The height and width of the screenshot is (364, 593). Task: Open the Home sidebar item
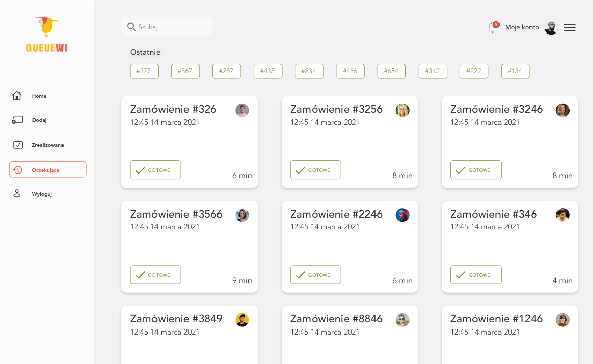pos(39,96)
